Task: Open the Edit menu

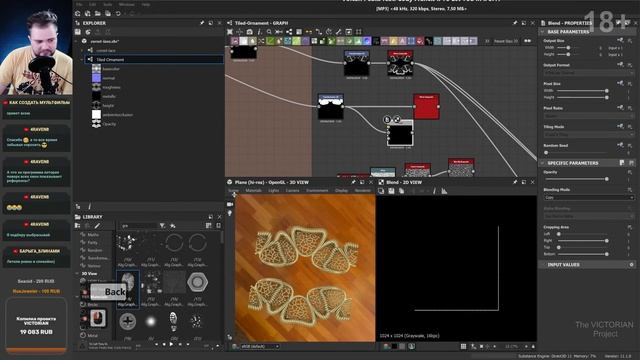Action: (x=93, y=4)
